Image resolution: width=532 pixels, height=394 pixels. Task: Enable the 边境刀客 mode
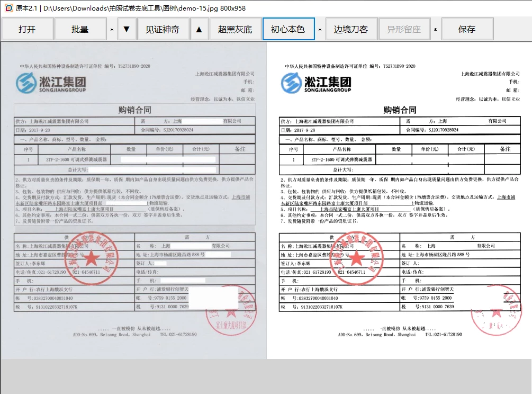[351, 30]
